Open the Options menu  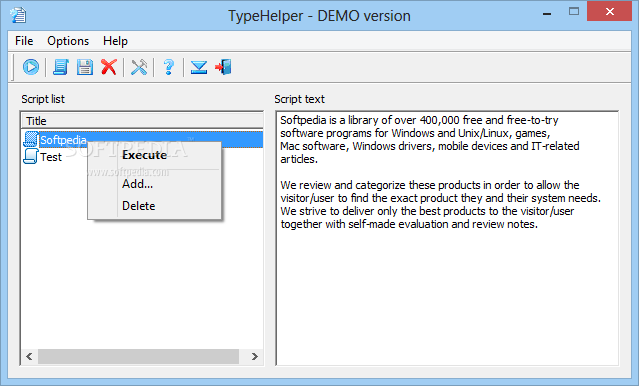pos(68,41)
